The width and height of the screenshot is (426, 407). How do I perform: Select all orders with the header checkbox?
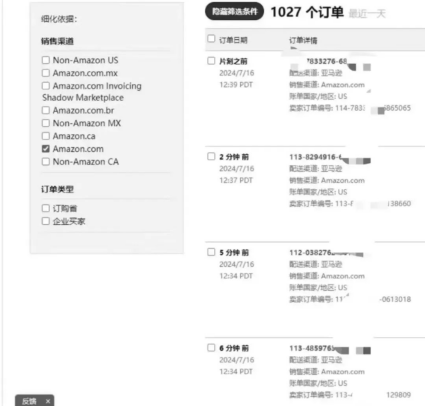click(x=211, y=39)
